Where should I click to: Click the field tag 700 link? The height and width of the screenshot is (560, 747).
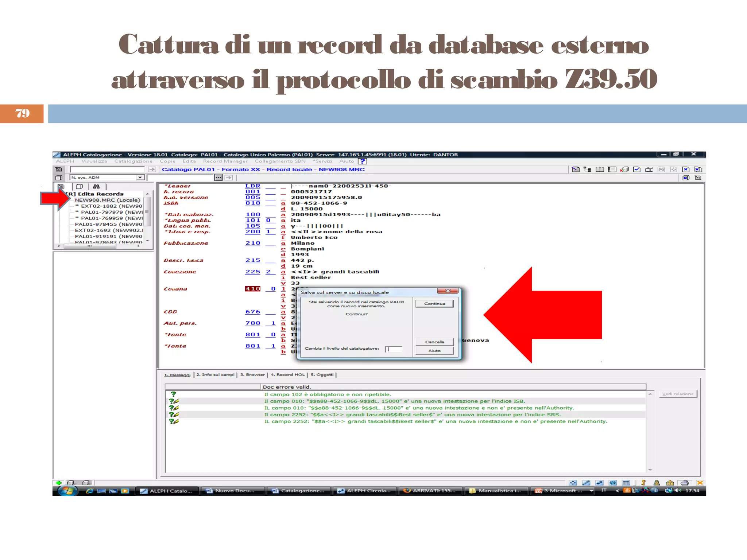(x=253, y=323)
